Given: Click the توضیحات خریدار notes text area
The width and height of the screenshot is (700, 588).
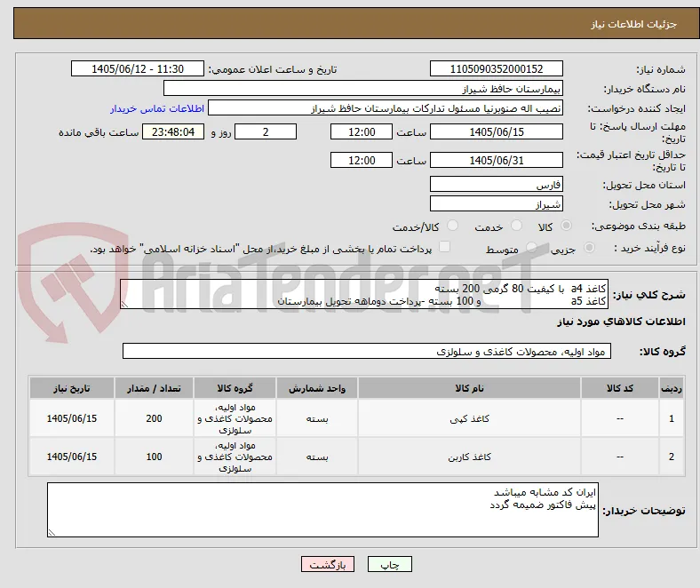Looking at the screenshot, I should [x=322, y=510].
